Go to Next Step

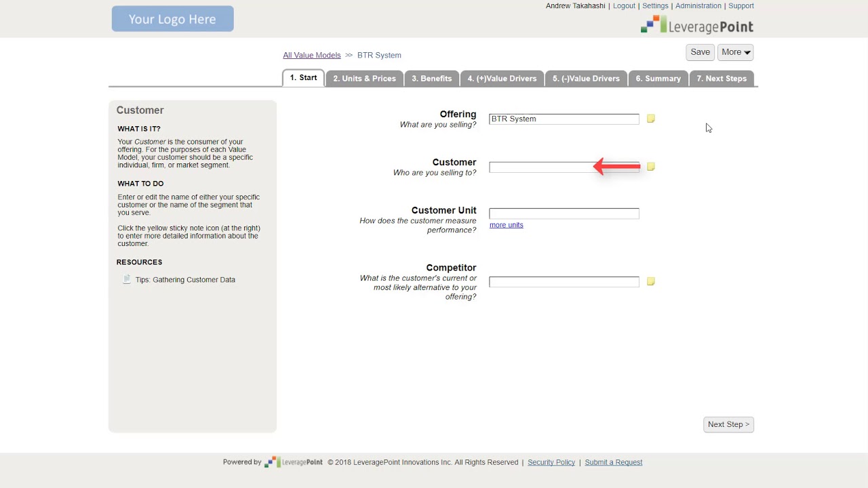(x=728, y=424)
